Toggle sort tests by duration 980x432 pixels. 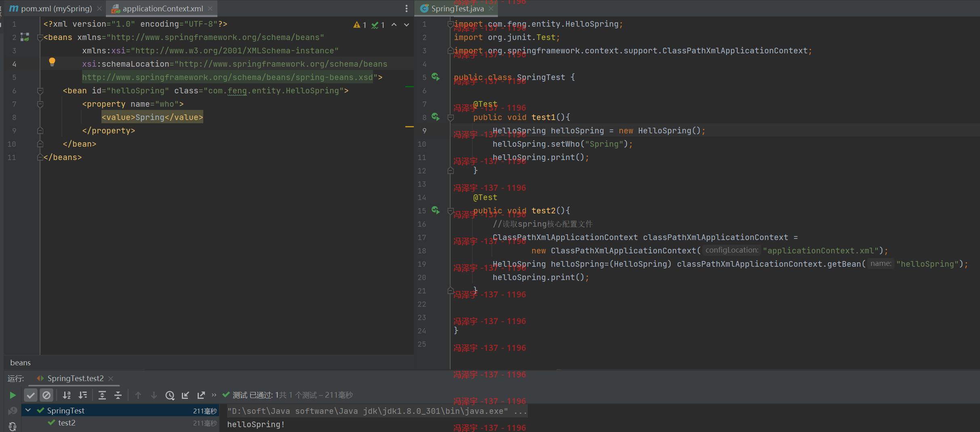point(83,395)
